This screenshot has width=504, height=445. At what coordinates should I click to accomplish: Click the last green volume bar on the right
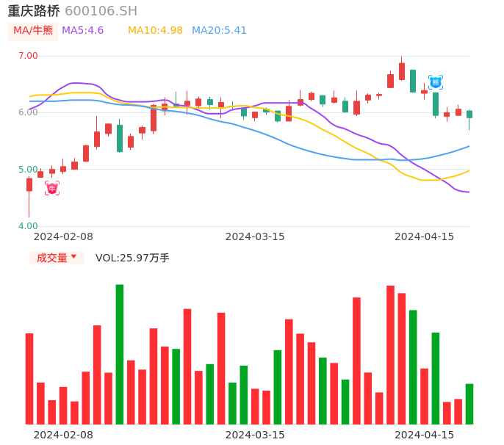pos(469,404)
